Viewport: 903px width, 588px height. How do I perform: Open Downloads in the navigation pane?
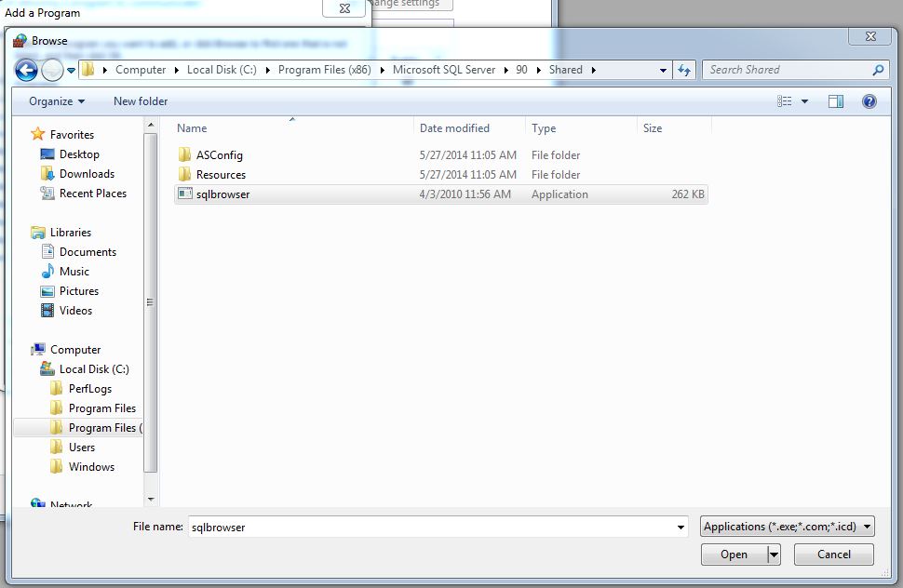87,174
